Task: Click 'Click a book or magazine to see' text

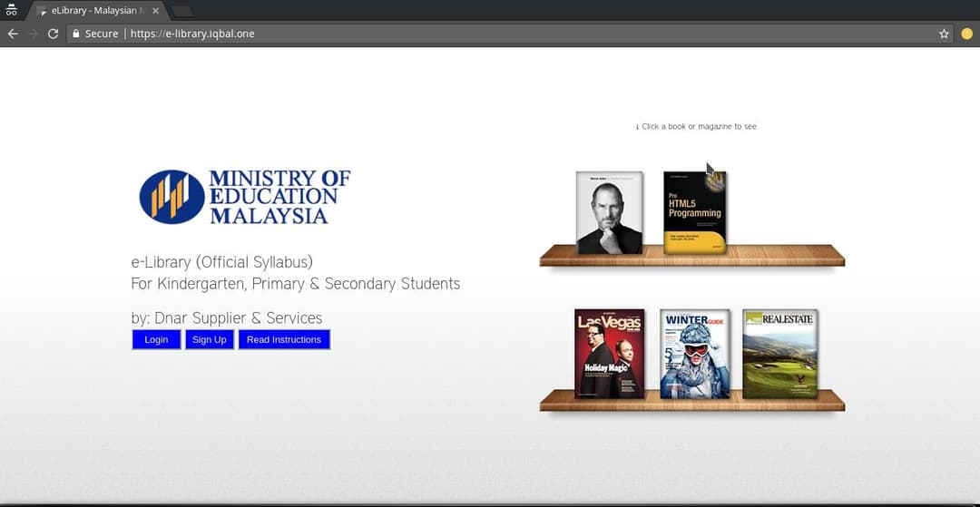Action: pyautogui.click(x=696, y=126)
